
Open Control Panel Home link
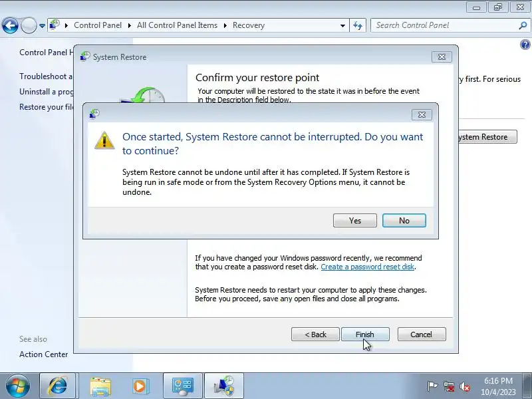46,53
